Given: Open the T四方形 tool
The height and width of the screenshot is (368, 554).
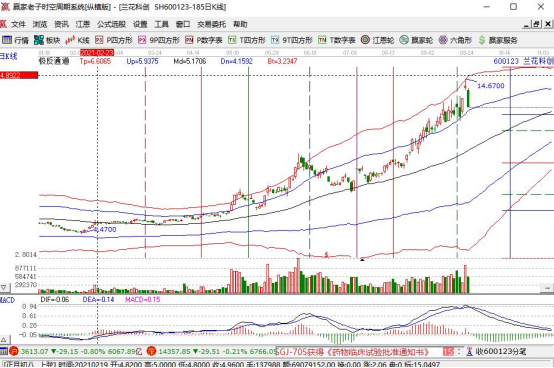Looking at the screenshot, I should point(247,40).
